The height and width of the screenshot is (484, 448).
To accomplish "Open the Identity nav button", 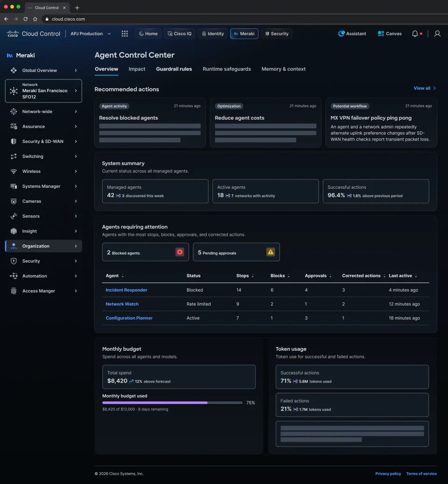I will [x=213, y=34].
